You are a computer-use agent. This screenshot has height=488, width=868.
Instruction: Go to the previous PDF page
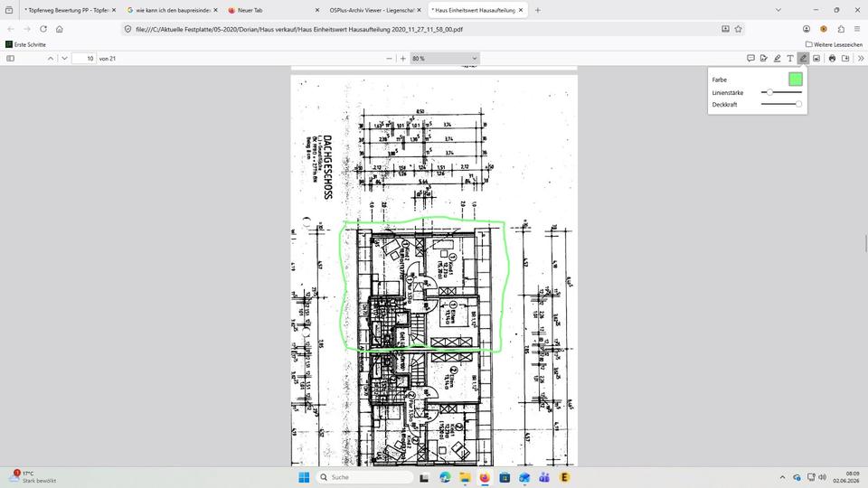[x=51, y=58]
